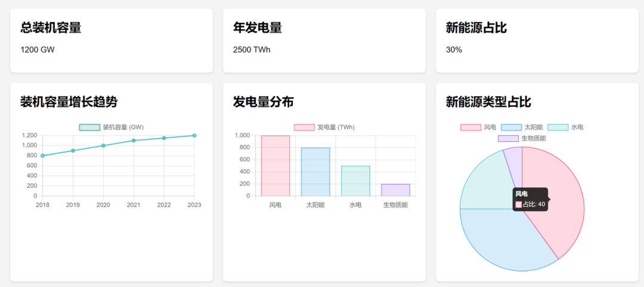Click the 发电量分布 heading
The height and width of the screenshot is (287, 644).
point(264,102)
